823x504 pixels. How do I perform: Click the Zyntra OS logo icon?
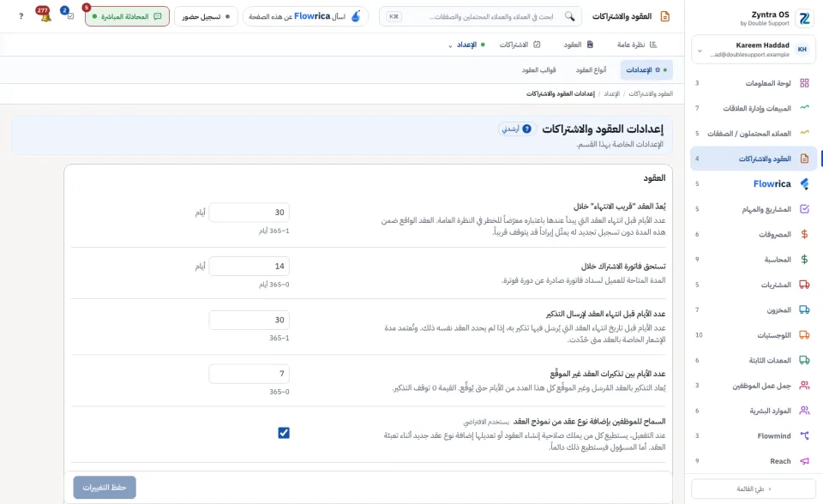(804, 18)
